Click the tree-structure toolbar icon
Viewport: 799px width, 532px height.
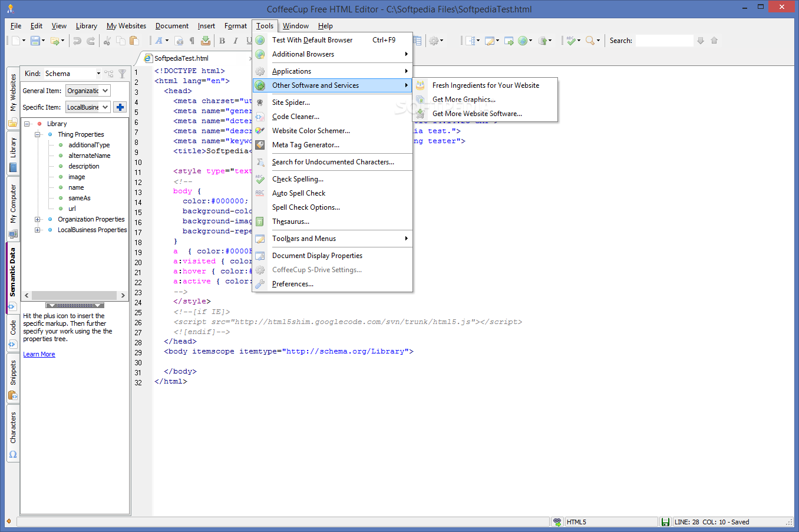pos(470,41)
